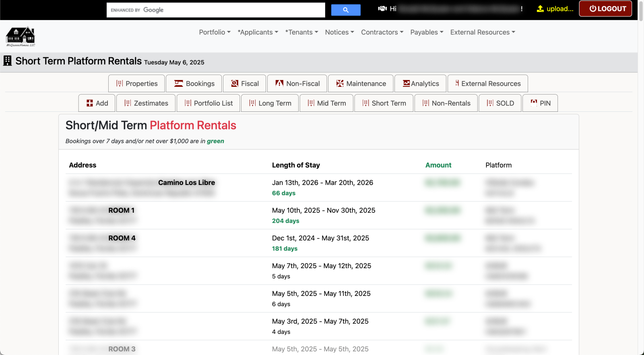Expand the Contractors dropdown

click(x=382, y=32)
